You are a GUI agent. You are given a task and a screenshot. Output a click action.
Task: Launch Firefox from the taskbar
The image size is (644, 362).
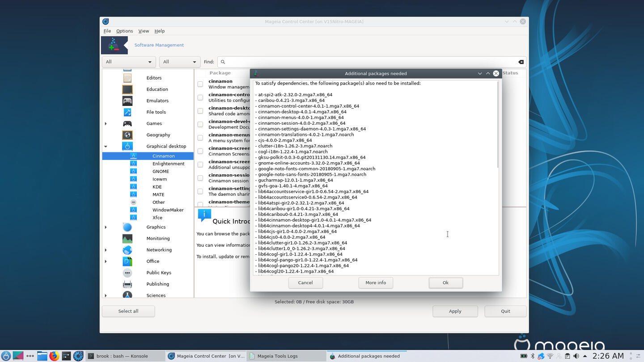tap(54, 356)
